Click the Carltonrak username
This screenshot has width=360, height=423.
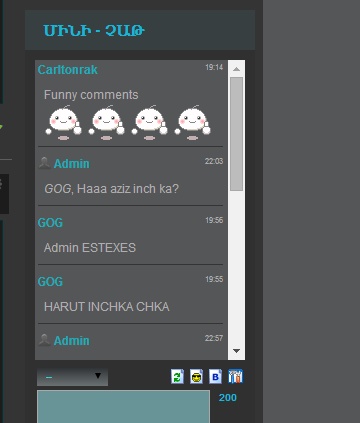point(68,70)
